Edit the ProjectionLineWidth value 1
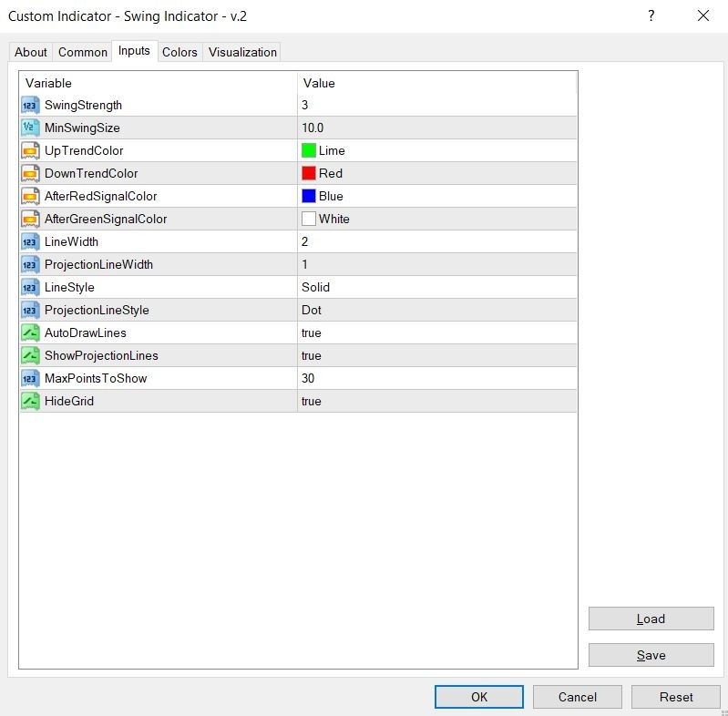Screen dimensions: 728x716 coord(304,264)
